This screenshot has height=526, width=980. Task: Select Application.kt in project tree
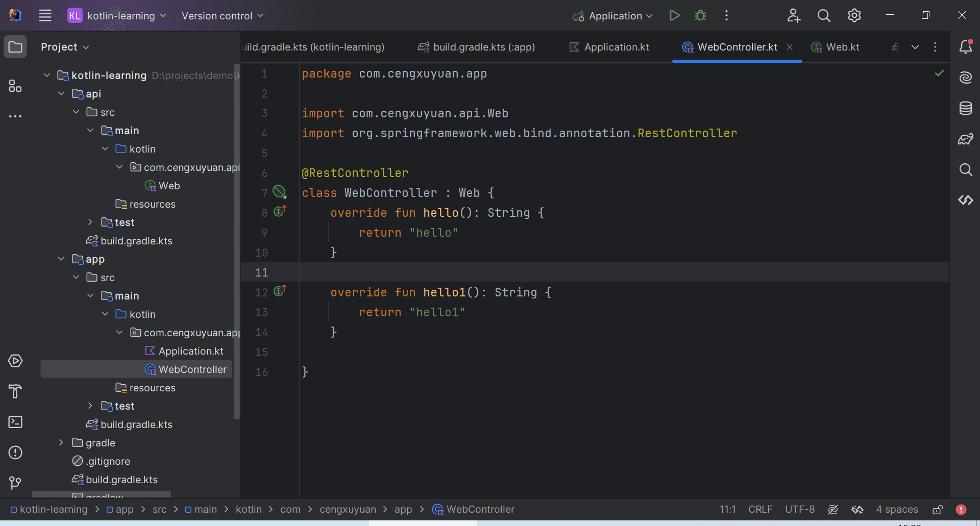click(184, 351)
